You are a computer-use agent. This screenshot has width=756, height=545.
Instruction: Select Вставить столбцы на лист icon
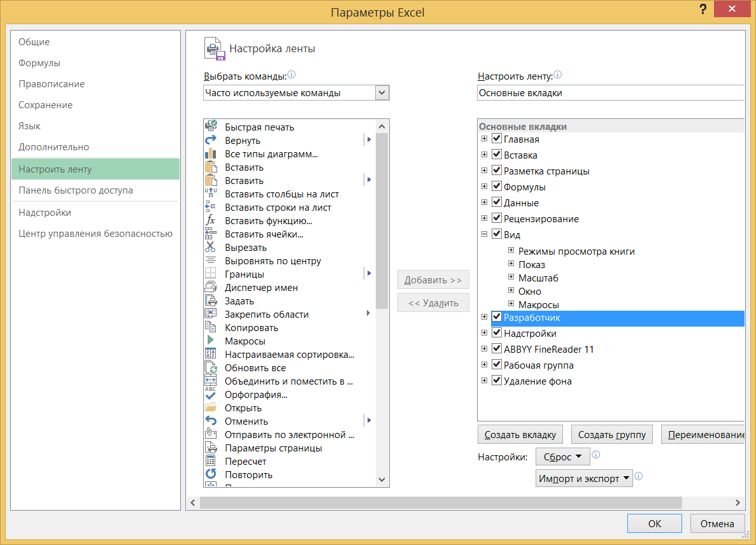click(211, 194)
